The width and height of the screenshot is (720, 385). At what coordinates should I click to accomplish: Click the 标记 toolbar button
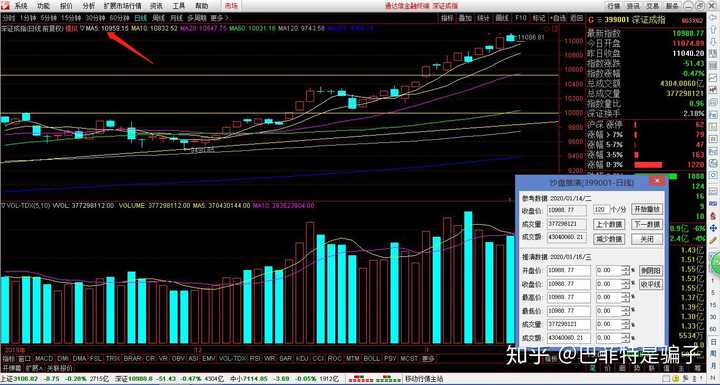[x=538, y=18]
